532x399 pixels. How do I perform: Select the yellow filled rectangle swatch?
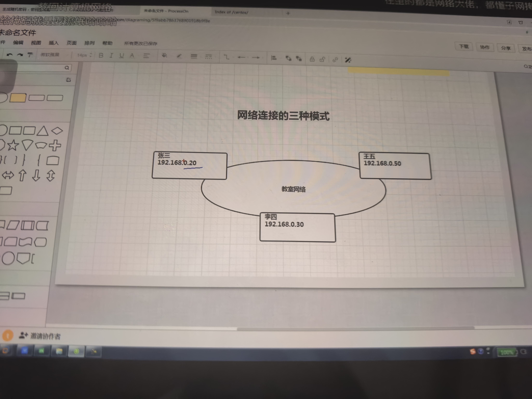tap(18, 98)
